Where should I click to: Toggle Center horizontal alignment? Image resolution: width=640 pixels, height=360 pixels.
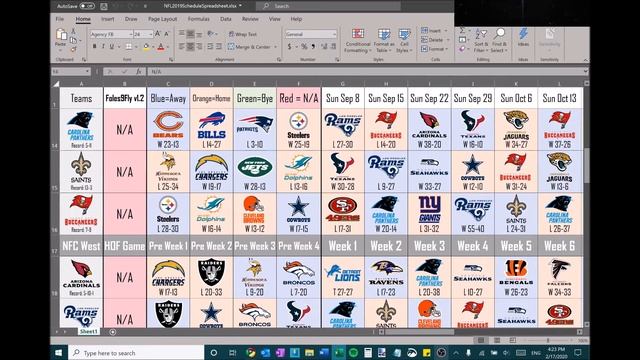[x=190, y=47]
